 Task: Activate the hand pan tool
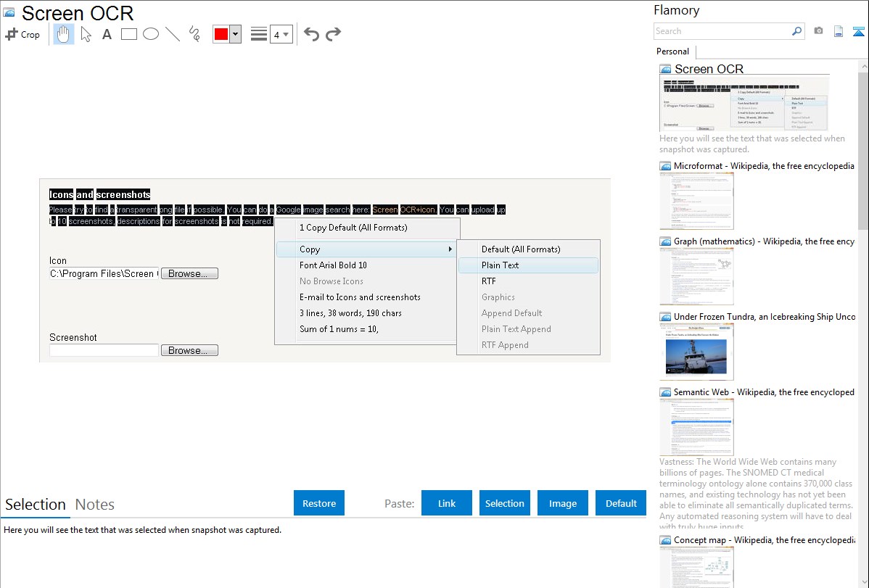[64, 34]
